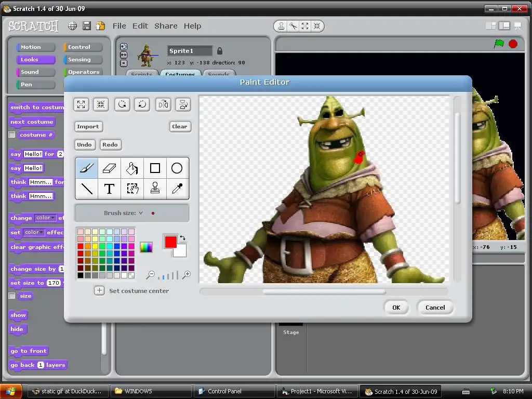Zoom out the paint canvas
The image size is (532, 399).
point(150,275)
